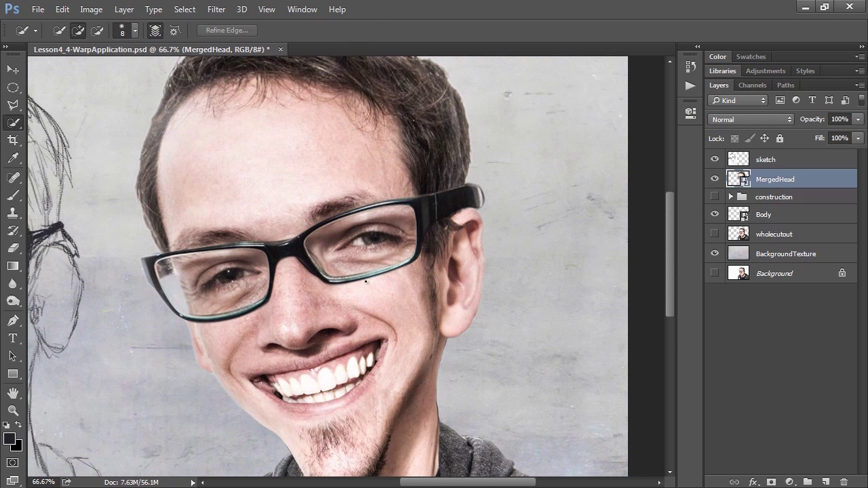Viewport: 868px width, 488px height.
Task: Select the Crop tool
Action: click(x=13, y=140)
